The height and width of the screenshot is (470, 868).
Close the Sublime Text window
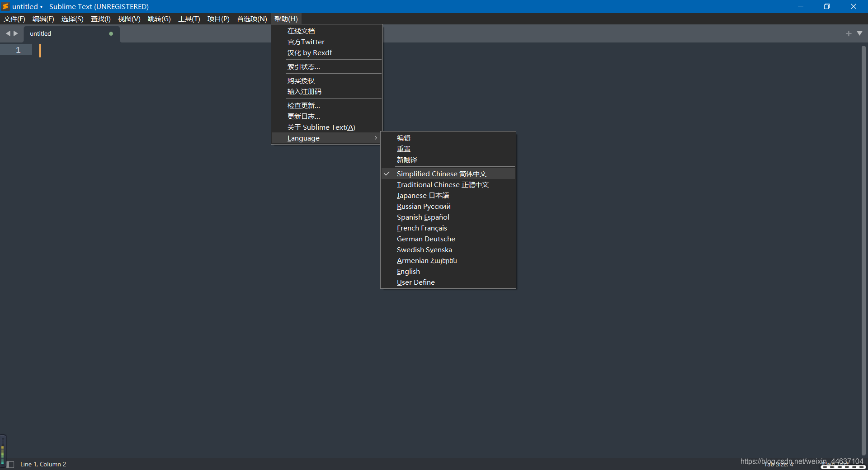click(x=854, y=6)
